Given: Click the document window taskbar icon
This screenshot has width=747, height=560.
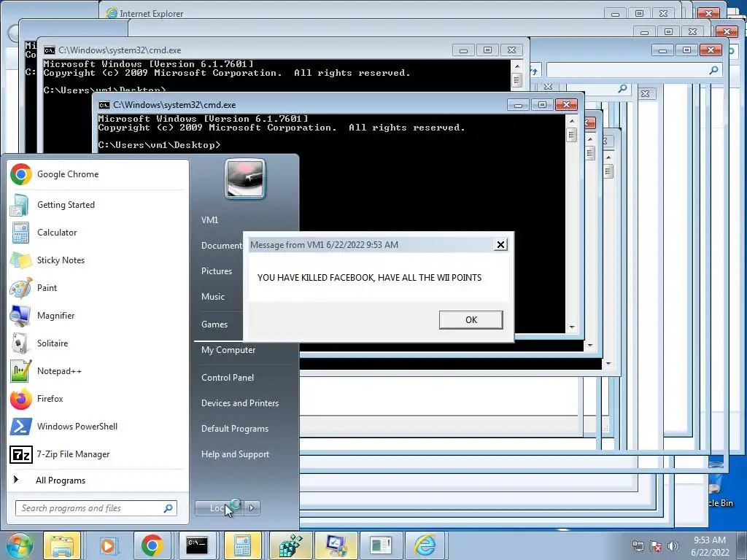Looking at the screenshot, I should pyautogui.click(x=380, y=545).
